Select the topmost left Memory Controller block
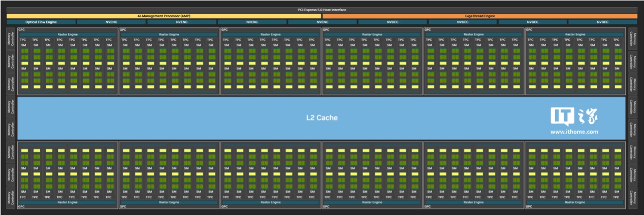Viewport: 644px width, 215px height. [x=10, y=39]
